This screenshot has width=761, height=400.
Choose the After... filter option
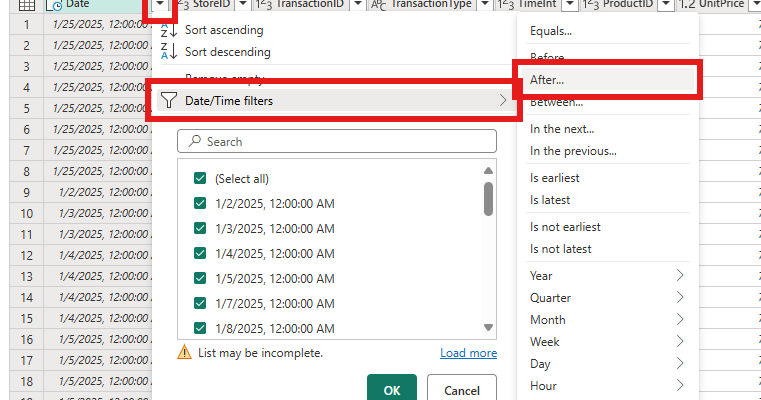(548, 79)
